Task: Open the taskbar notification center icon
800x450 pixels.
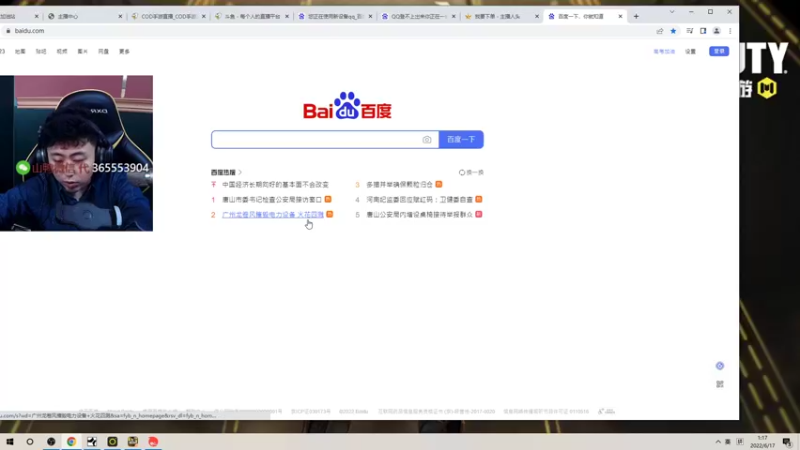Action: 787,442
